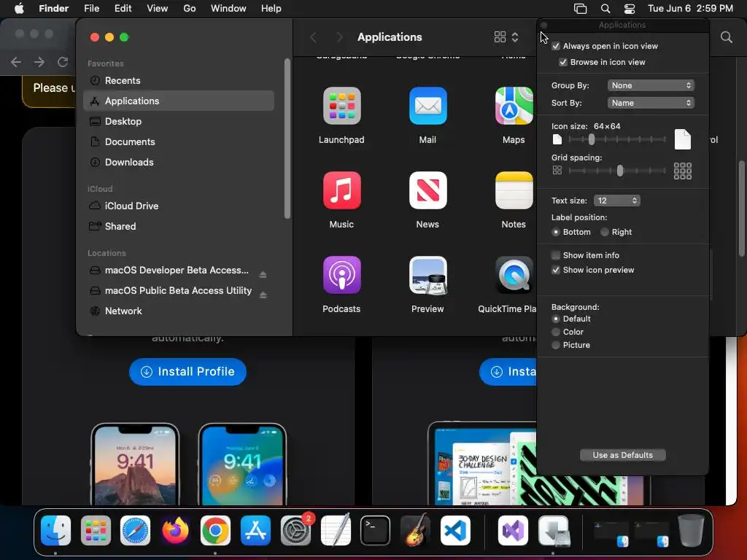Open the Trash in the Dock
The height and width of the screenshot is (560, 747).
tap(691, 530)
